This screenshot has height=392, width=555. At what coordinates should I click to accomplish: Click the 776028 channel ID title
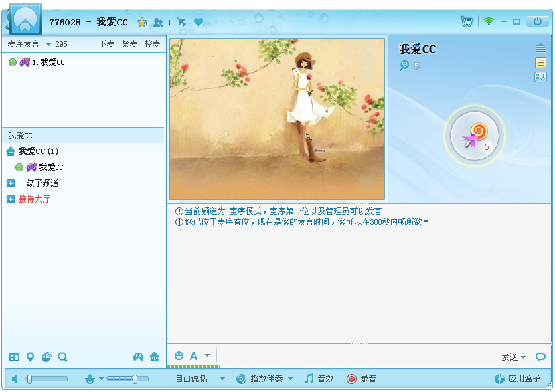pyautogui.click(x=65, y=22)
